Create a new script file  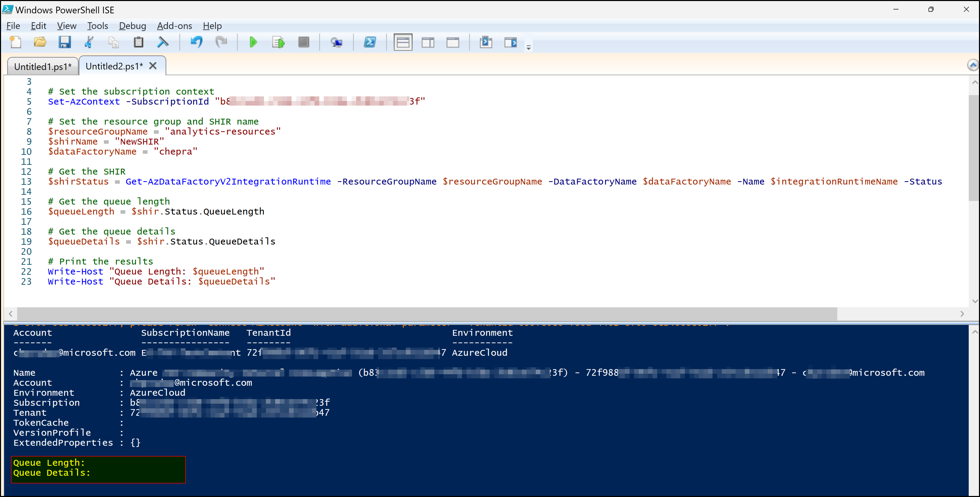(16, 42)
